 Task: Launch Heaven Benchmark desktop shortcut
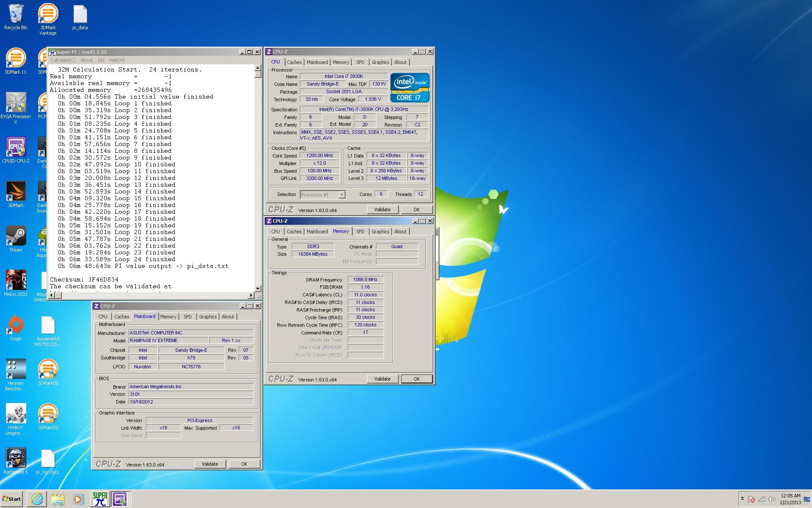pos(16,375)
